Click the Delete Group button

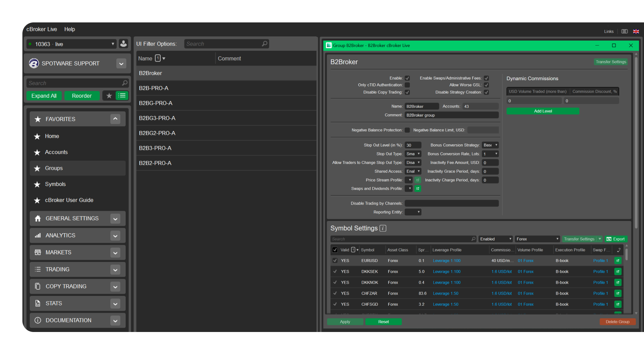click(617, 322)
